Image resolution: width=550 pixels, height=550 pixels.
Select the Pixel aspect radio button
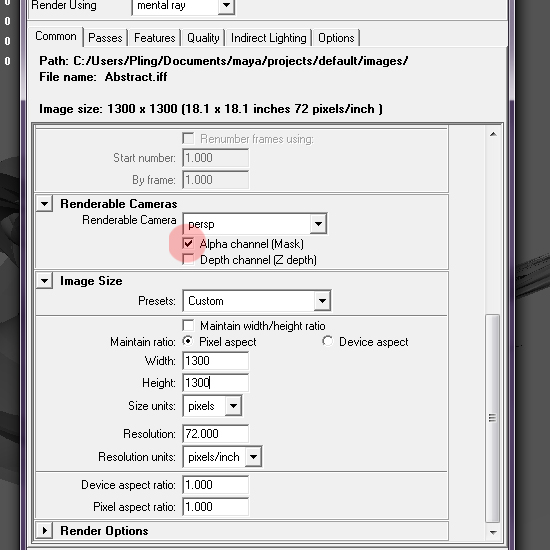coord(188,341)
